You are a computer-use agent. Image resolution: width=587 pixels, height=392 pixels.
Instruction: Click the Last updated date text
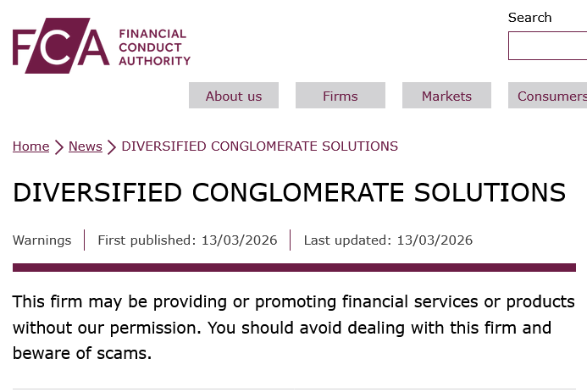[388, 240]
